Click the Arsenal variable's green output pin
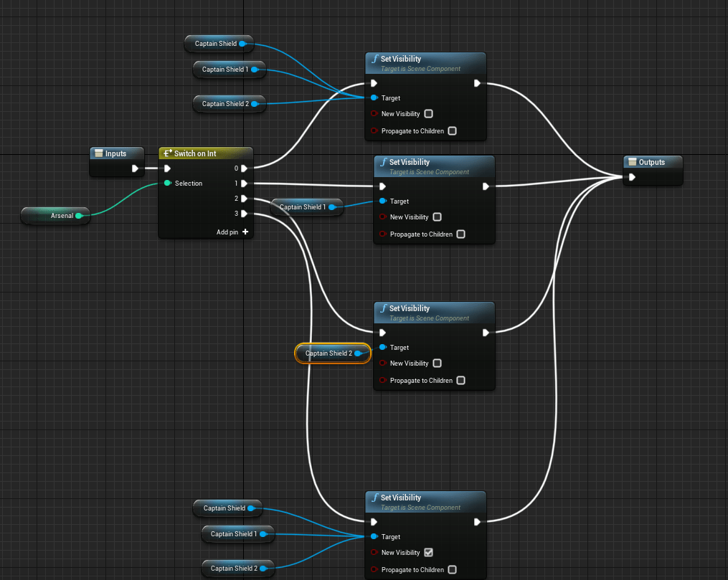This screenshot has width=728, height=580. (x=79, y=215)
